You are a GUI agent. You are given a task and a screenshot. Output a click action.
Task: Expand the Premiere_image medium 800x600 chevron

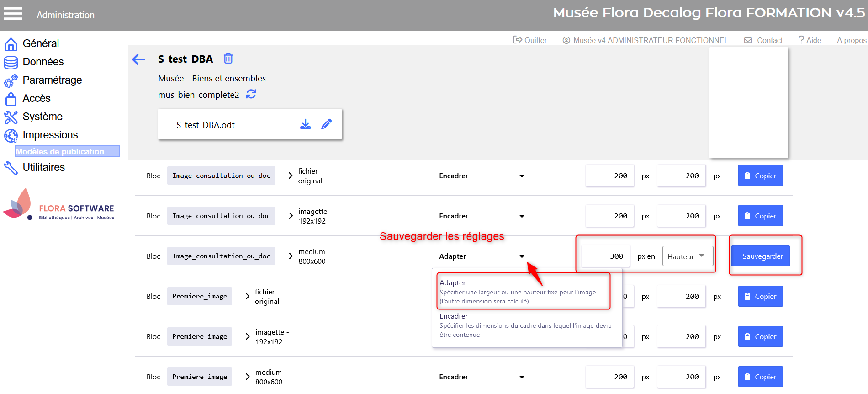(248, 377)
